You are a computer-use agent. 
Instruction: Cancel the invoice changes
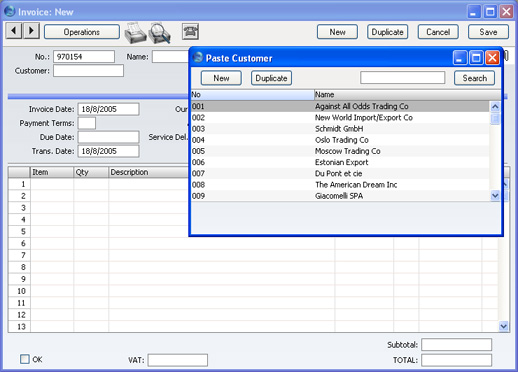coord(438,32)
